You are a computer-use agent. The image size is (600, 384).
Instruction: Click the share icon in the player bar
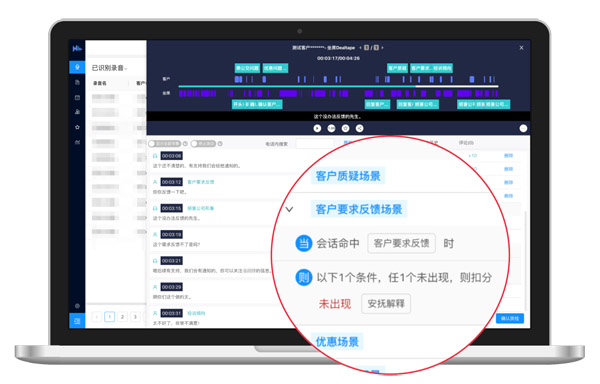pyautogui.click(x=359, y=129)
